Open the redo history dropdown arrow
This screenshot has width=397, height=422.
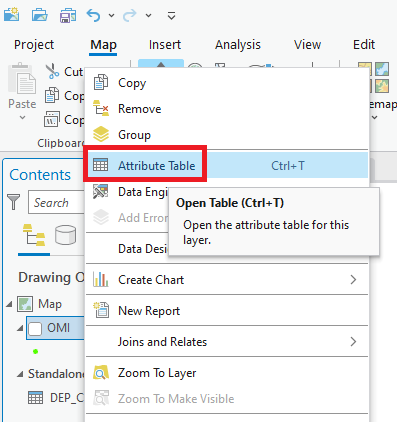coord(148,16)
